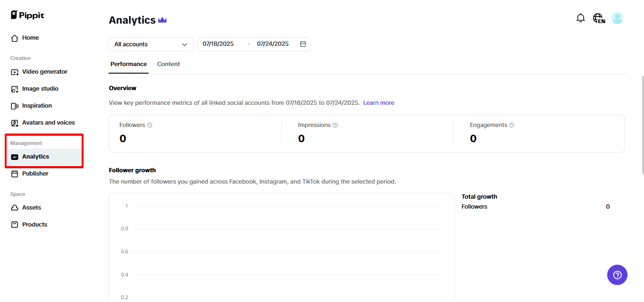The image size is (644, 302).
Task: Open the Publisher section
Action: (x=34, y=173)
